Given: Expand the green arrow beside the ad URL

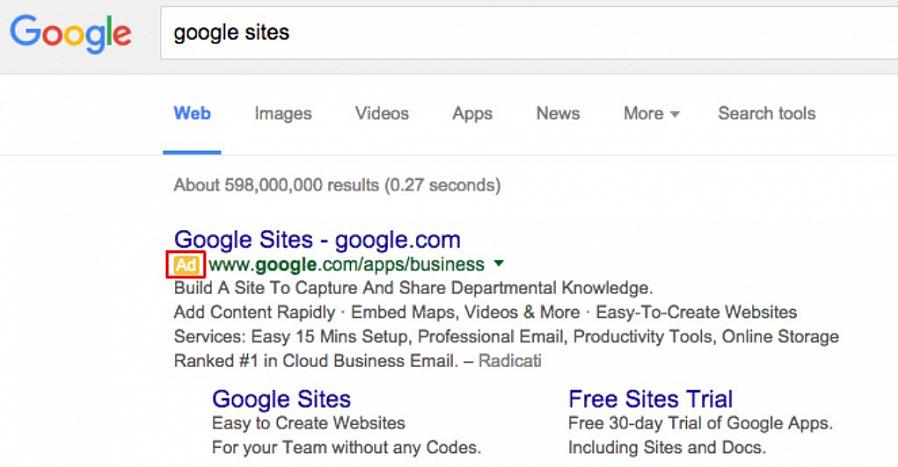Looking at the screenshot, I should pos(499,265).
